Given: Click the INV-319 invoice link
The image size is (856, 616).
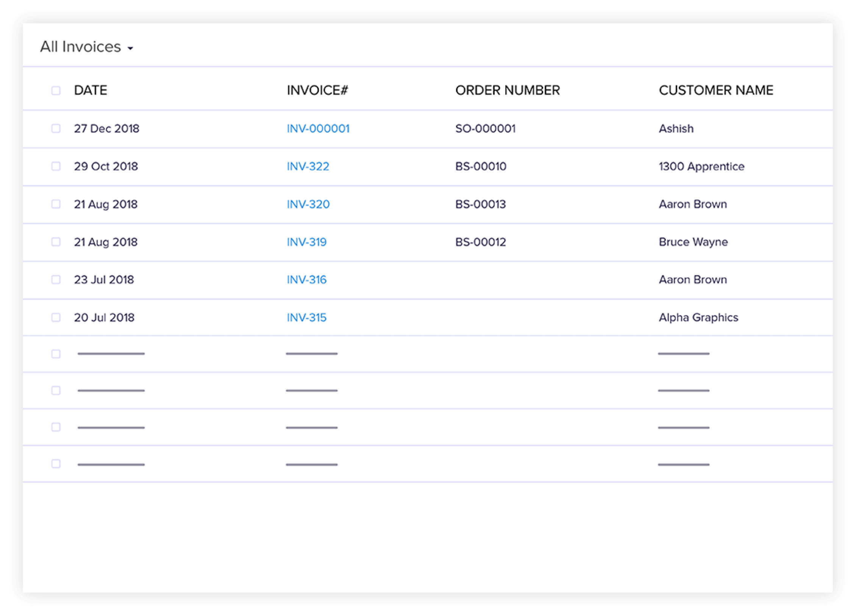Looking at the screenshot, I should [x=306, y=242].
